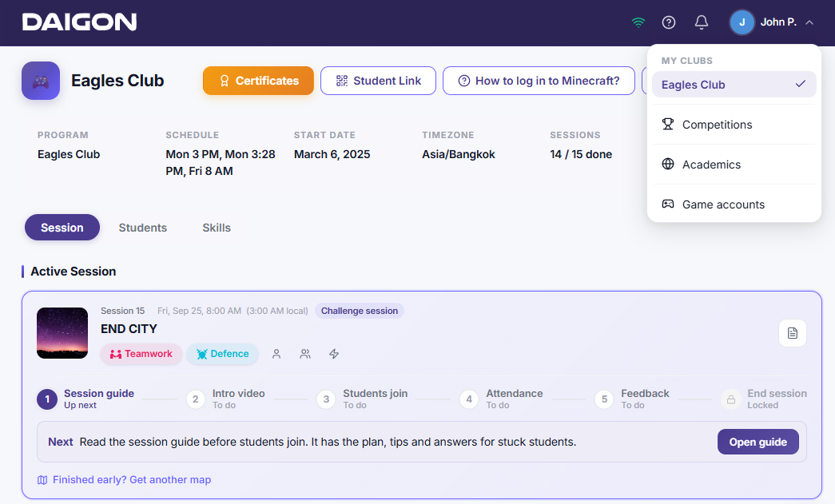Check the green wifi connection icon
This screenshot has height=504, width=835.
638,22
